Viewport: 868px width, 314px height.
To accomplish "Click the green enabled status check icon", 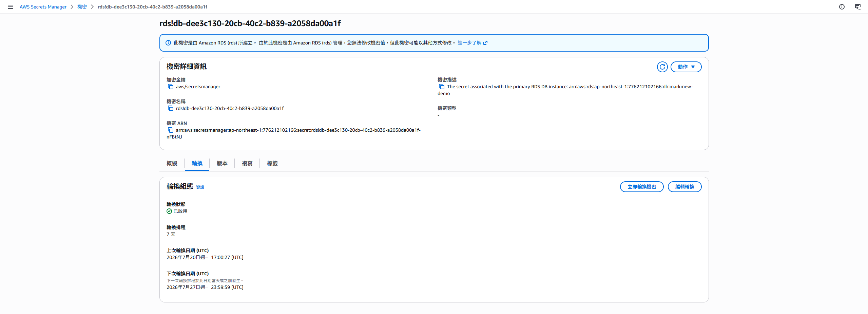I will click(x=169, y=211).
